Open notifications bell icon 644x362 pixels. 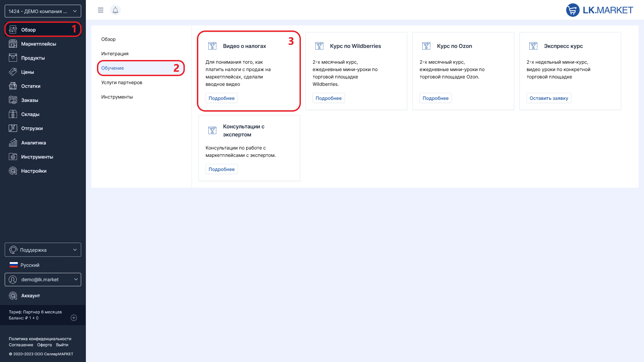click(115, 10)
